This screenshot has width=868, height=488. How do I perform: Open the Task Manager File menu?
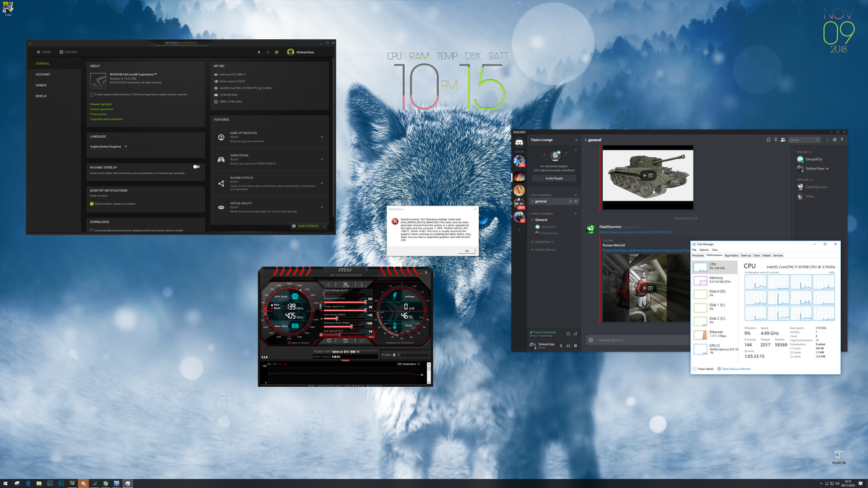[x=694, y=249]
